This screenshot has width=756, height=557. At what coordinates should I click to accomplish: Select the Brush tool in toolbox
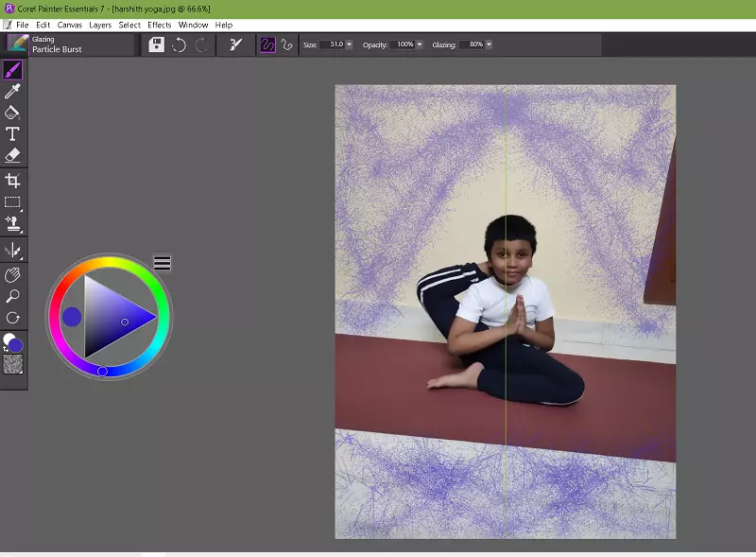[13, 70]
